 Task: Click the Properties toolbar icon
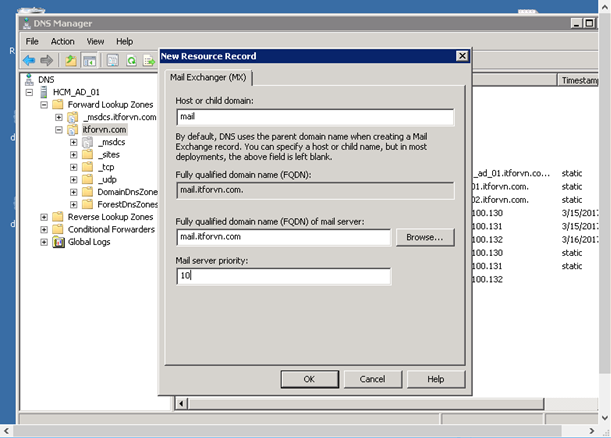pyautogui.click(x=113, y=61)
